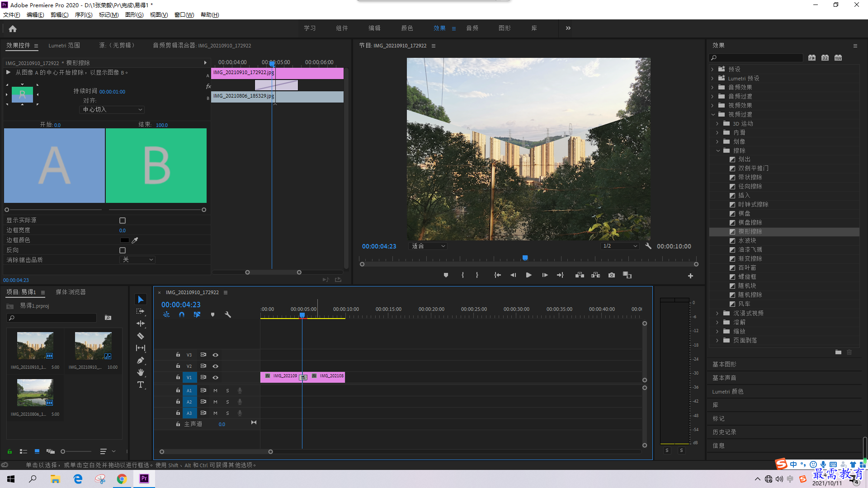This screenshot has width=868, height=488.
Task: Select the Type tool
Action: pos(141,385)
